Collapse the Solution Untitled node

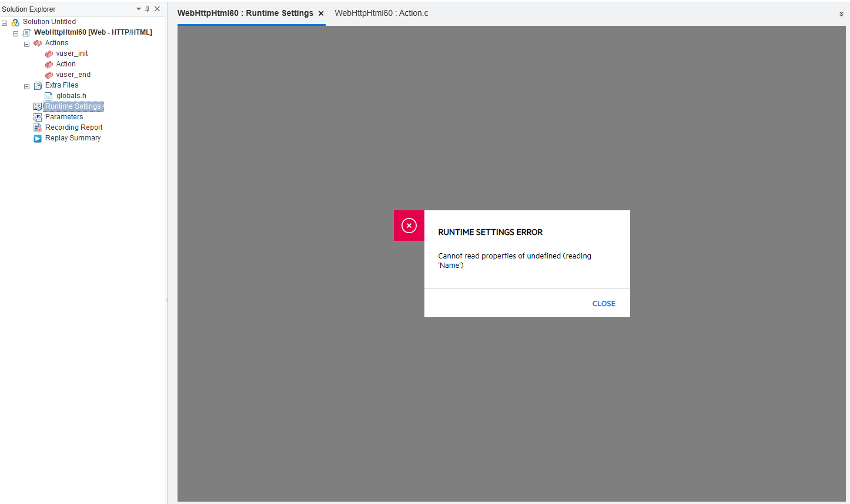pyautogui.click(x=4, y=22)
